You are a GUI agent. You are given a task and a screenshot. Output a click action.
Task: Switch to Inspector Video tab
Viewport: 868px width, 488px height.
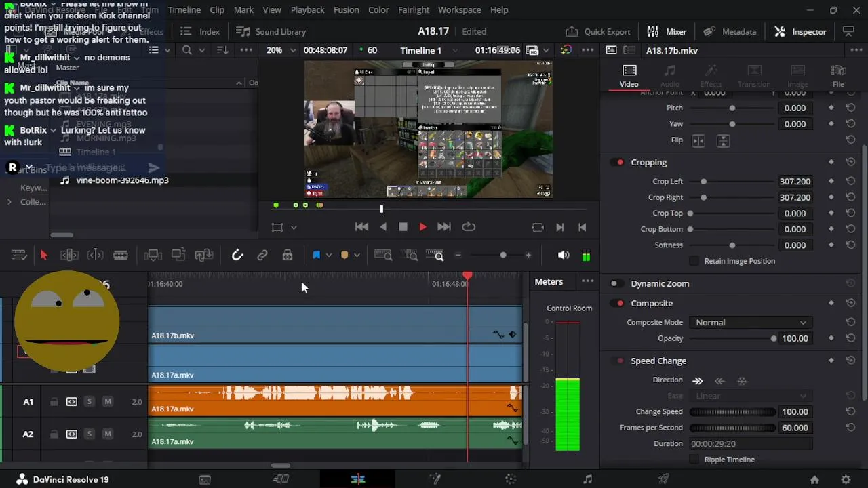pos(629,76)
